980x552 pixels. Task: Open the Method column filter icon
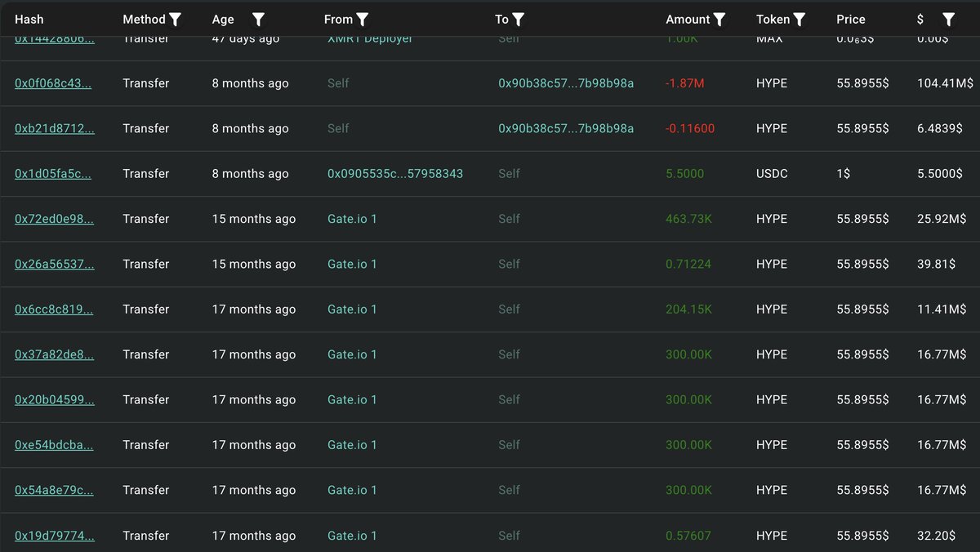coord(175,19)
